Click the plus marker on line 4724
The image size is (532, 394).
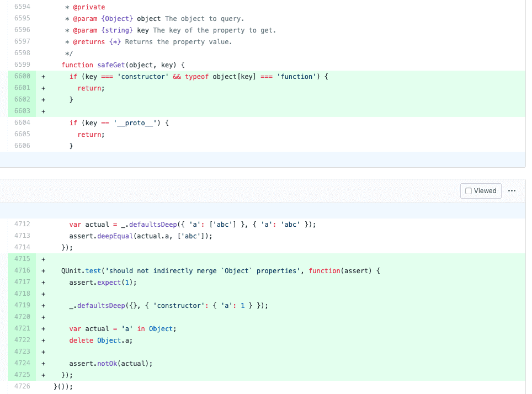pos(44,364)
